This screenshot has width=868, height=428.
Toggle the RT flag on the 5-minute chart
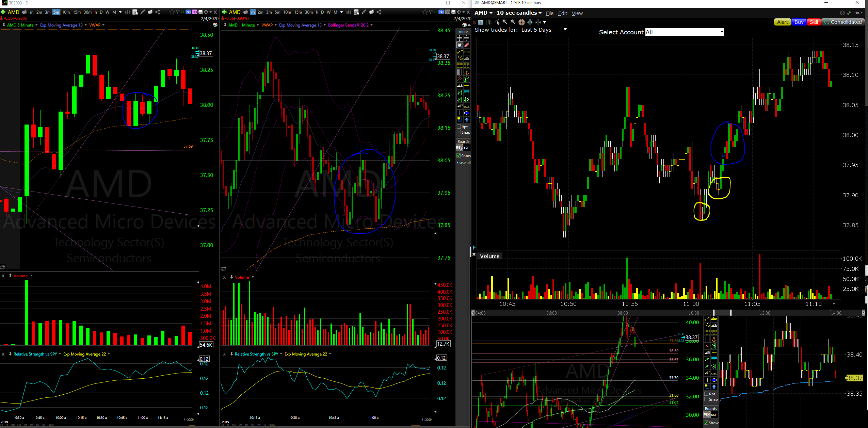[182, 12]
